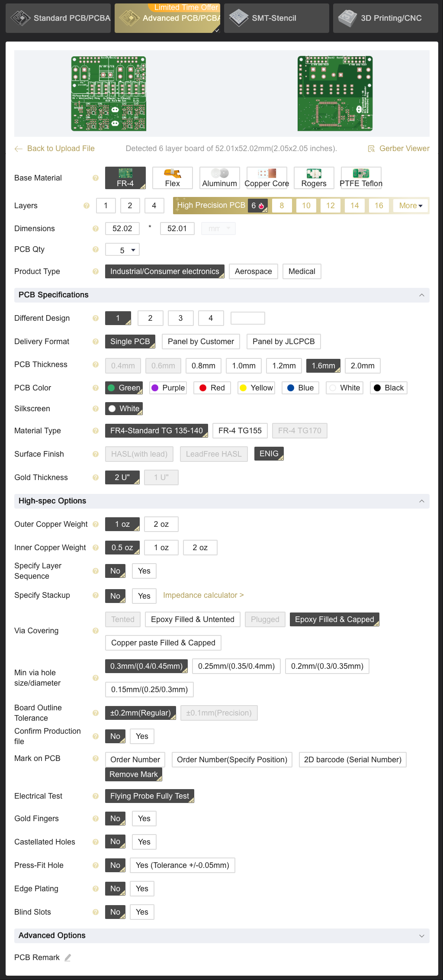Open the 3D Printing/CNC tab
443x980 pixels.
pos(385,18)
